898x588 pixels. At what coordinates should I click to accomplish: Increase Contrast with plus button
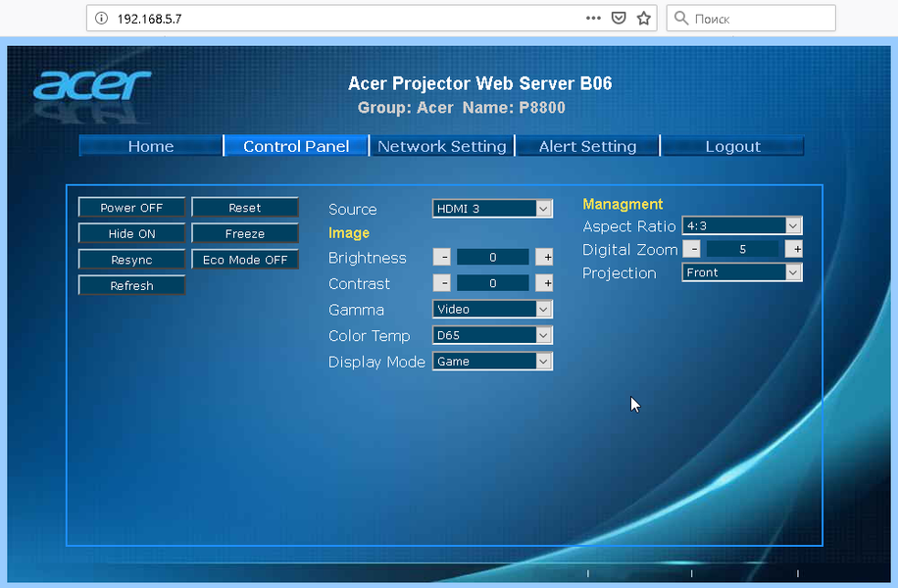[x=545, y=283]
